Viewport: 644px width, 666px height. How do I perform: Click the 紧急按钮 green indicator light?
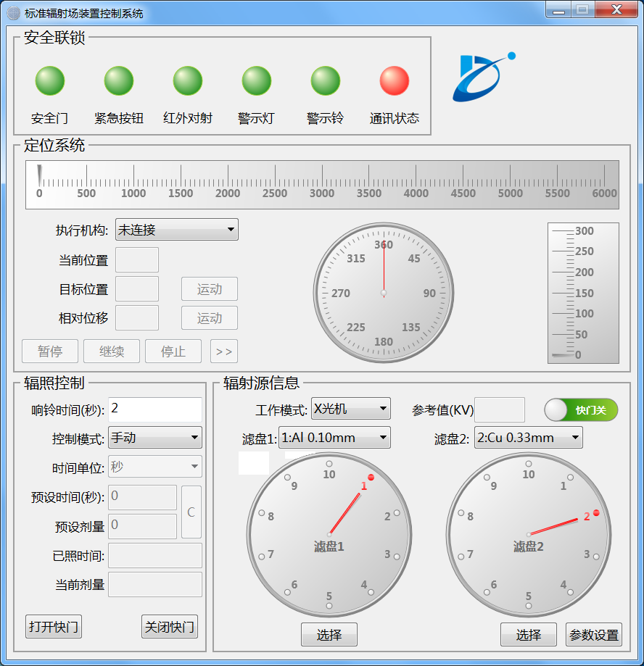(x=119, y=80)
